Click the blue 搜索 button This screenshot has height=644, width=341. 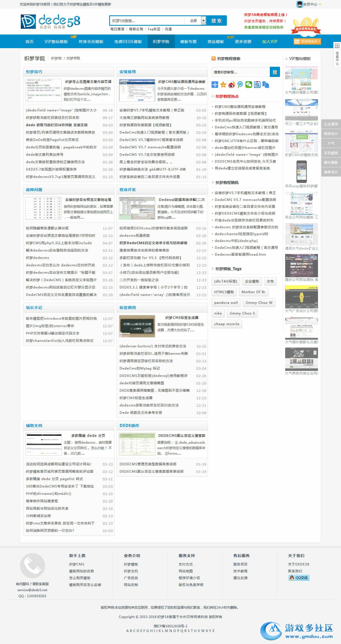coord(216,21)
